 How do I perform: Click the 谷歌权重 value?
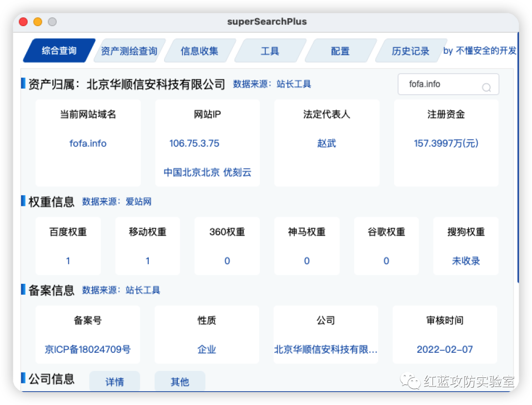point(387,261)
